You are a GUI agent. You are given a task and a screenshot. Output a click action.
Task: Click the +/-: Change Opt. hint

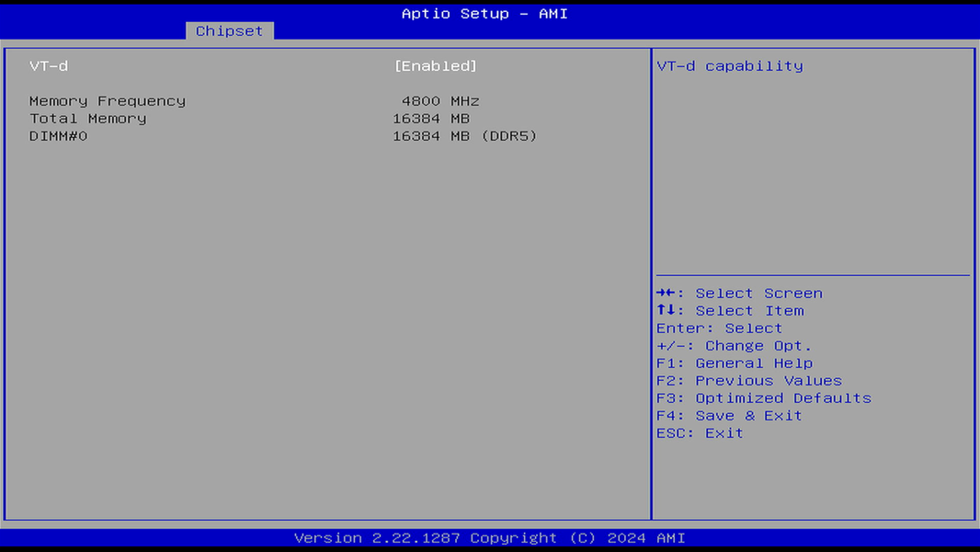[734, 346]
